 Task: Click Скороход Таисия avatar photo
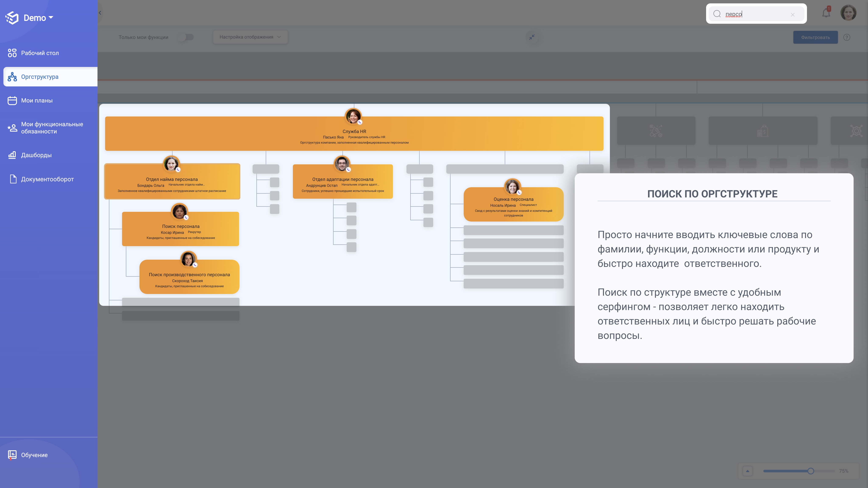click(188, 259)
